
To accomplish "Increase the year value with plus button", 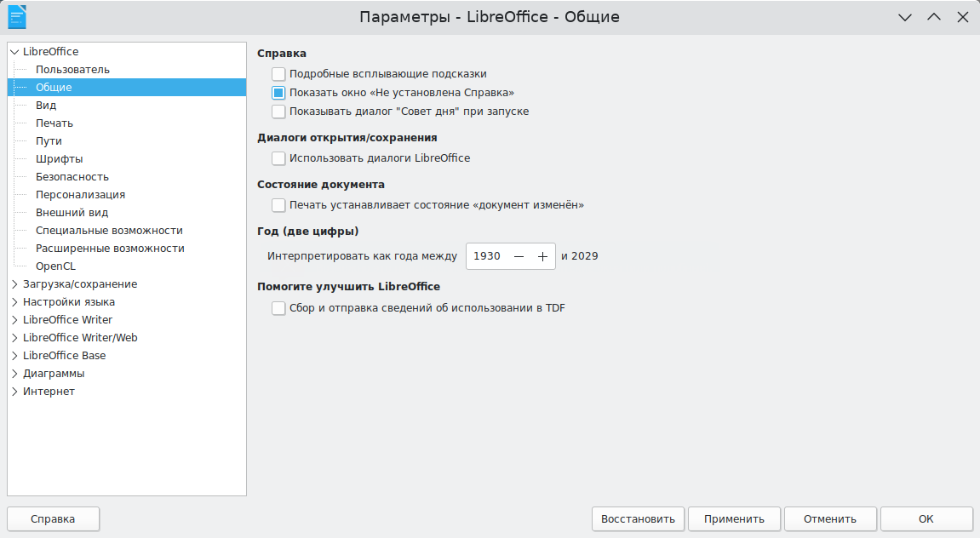I will (x=542, y=256).
